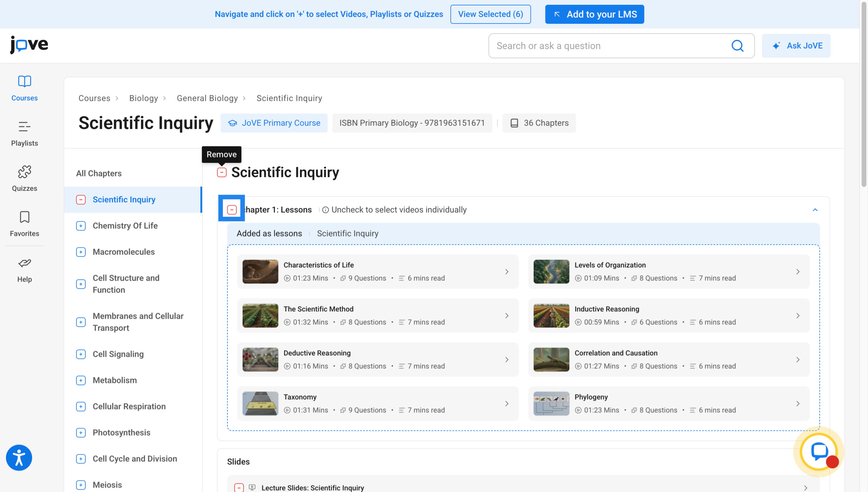Viewport: 868px width, 492px height.
Task: Open Inductive Reasoning thumbnail
Action: [x=551, y=316]
